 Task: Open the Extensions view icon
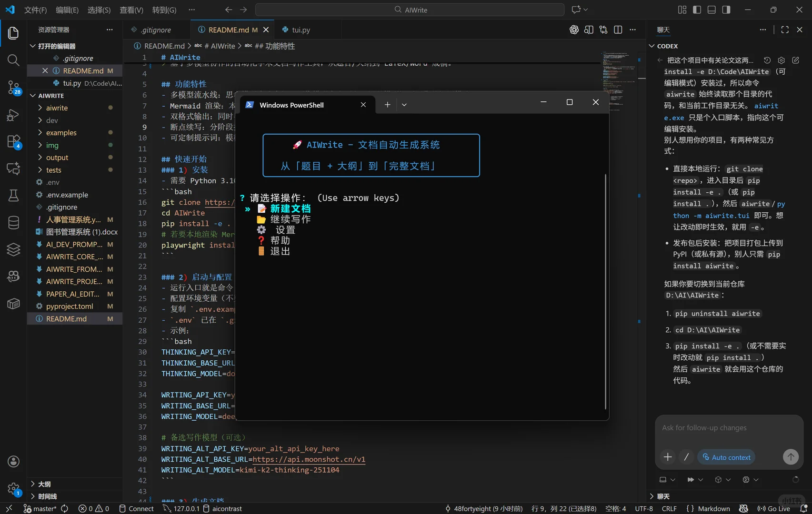[x=13, y=141]
